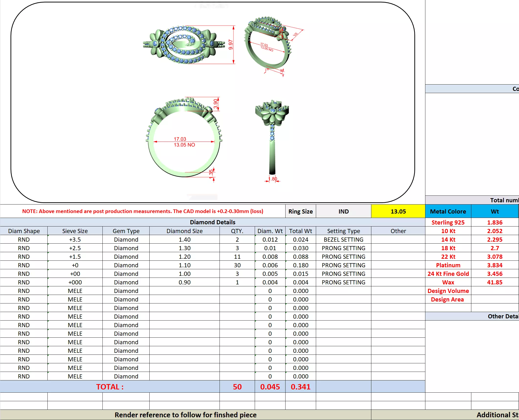Select the yellow ring size cell 13.05
Viewport: 519px width, 420px height.
398,211
